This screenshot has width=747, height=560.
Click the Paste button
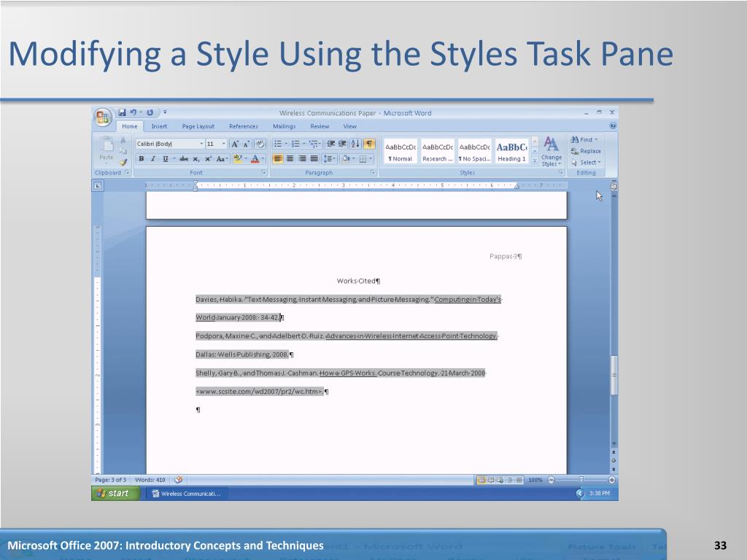pos(107,149)
